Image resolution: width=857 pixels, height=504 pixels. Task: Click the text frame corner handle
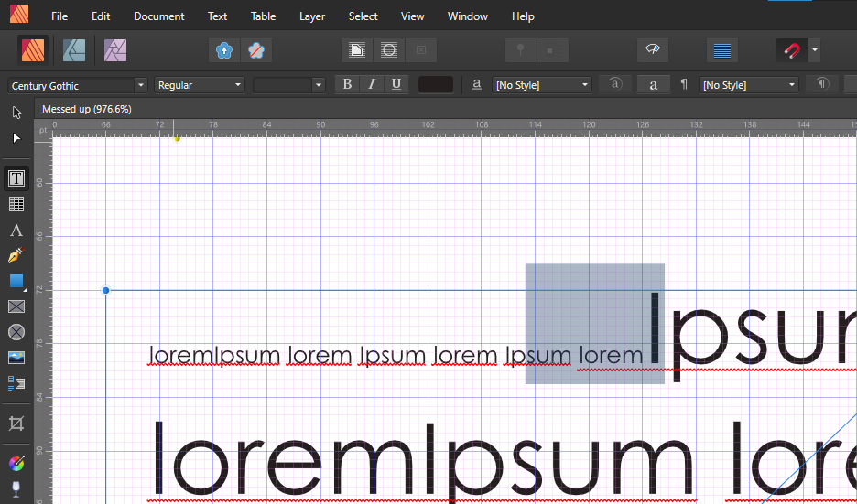click(105, 291)
